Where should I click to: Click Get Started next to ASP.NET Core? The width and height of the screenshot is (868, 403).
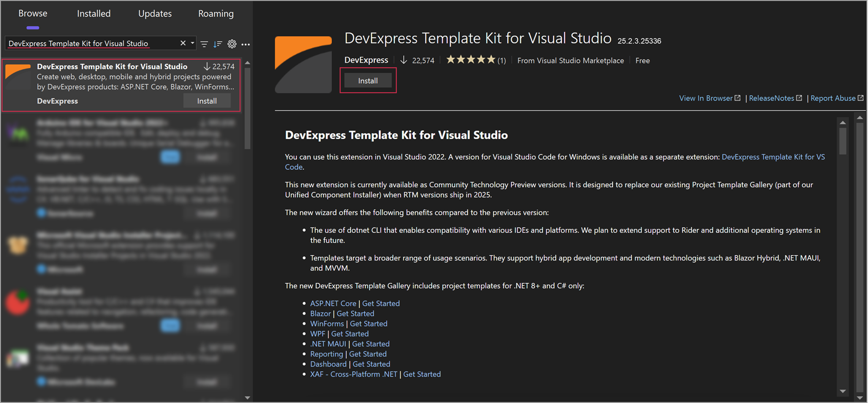pyautogui.click(x=381, y=304)
